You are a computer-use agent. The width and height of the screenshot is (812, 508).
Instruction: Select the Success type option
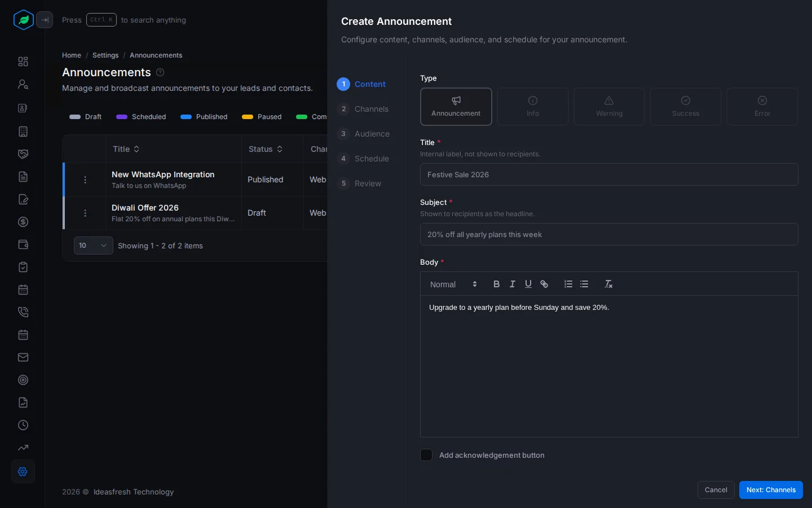pyautogui.click(x=686, y=107)
